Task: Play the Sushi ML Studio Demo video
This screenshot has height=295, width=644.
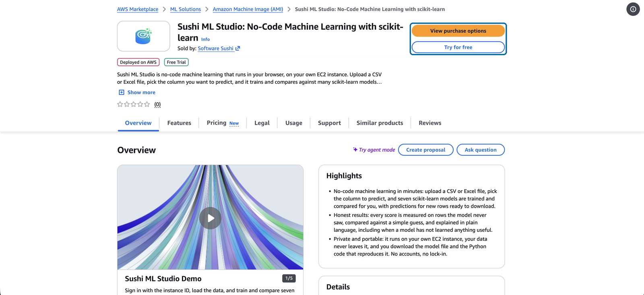Action: 210,218
